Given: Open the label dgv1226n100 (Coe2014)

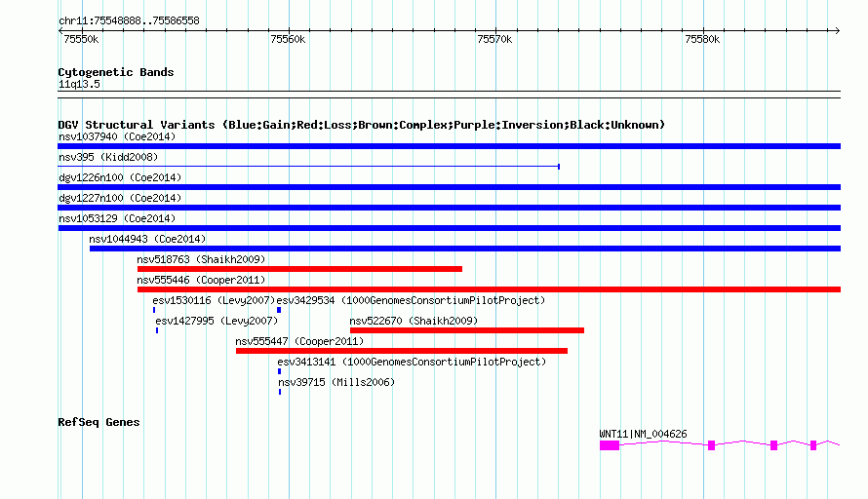Looking at the screenshot, I should point(120,177).
